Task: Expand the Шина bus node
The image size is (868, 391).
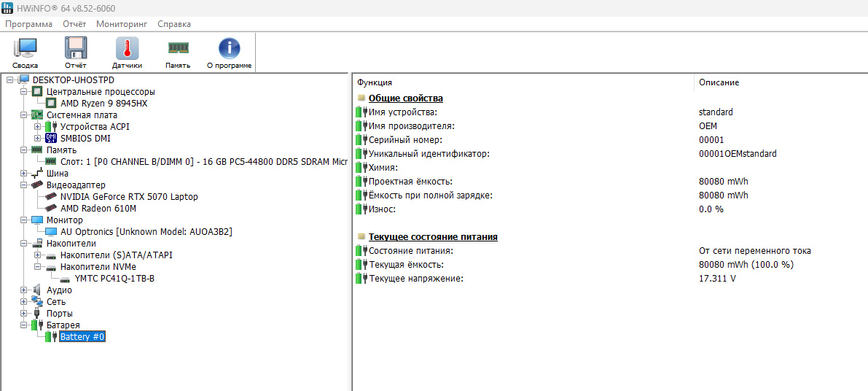Action: pos(23,174)
